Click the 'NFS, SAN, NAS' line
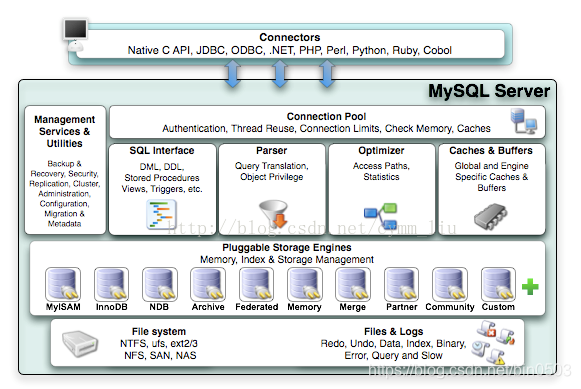 pyautogui.click(x=160, y=355)
